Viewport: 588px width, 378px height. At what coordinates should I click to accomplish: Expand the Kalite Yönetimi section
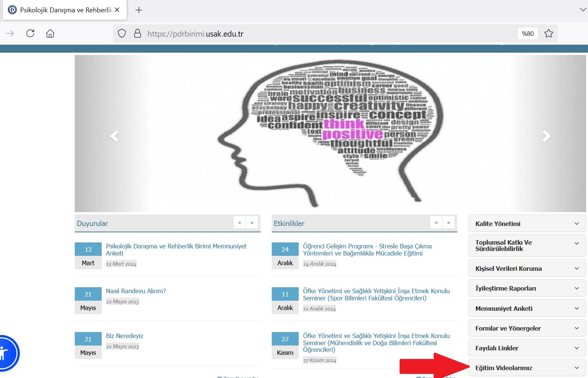coord(527,224)
